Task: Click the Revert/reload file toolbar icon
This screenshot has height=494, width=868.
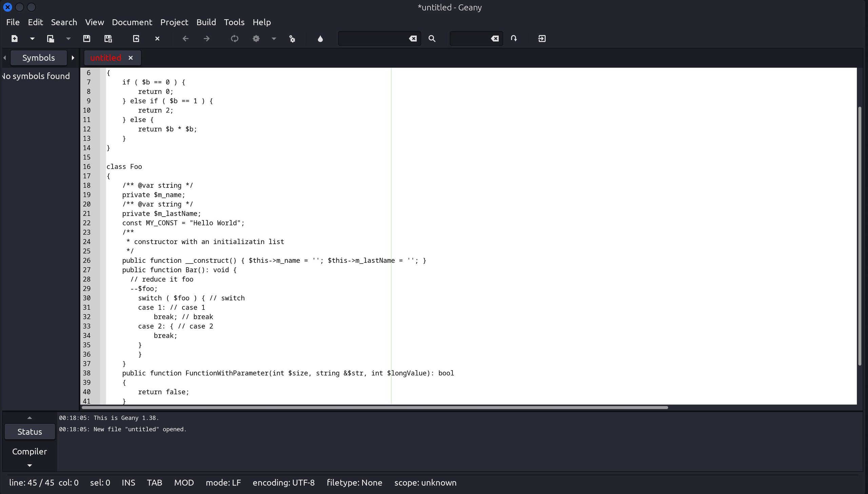Action: pos(136,39)
